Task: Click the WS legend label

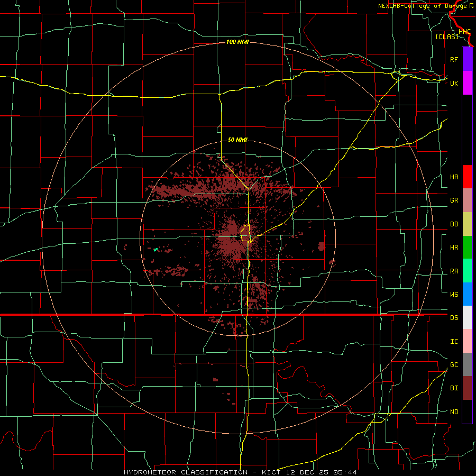Action: point(454,294)
